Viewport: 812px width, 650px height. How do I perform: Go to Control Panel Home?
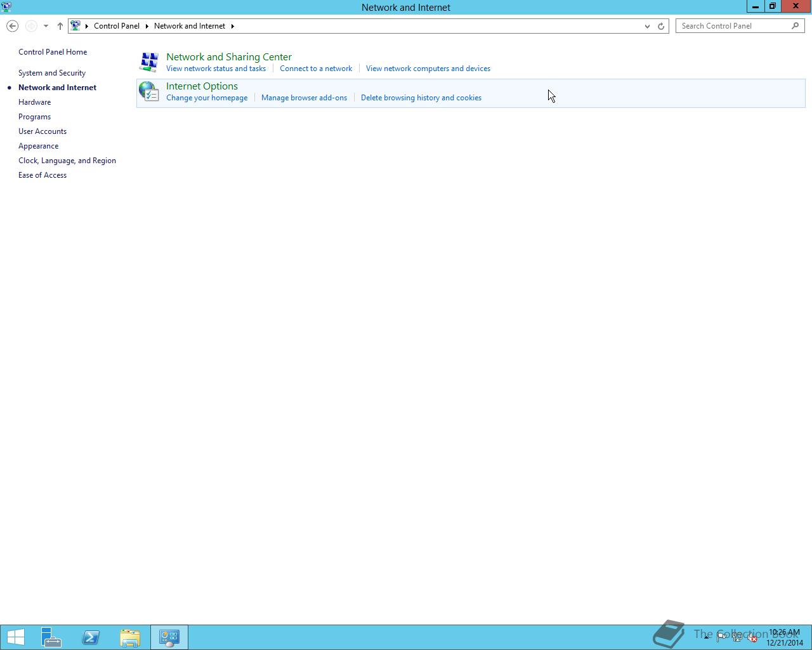click(x=53, y=52)
